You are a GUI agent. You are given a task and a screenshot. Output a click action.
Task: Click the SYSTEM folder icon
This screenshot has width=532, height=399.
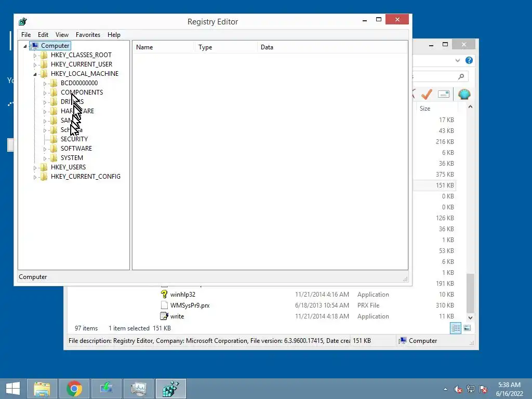tap(54, 158)
